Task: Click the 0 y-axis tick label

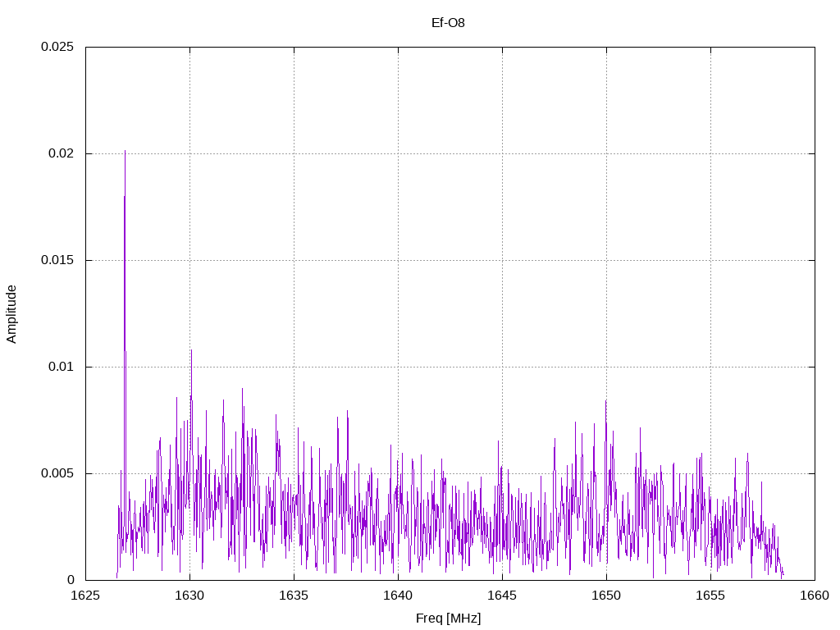Action: pos(71,580)
